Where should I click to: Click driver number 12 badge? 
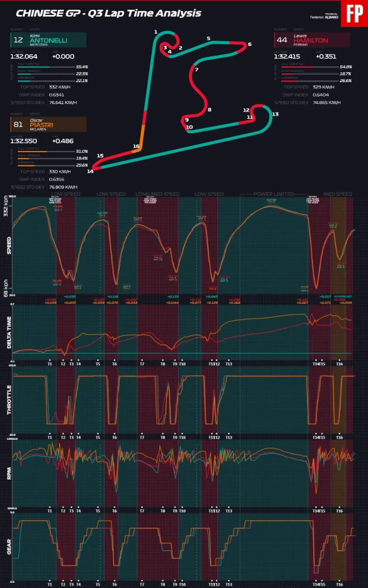point(18,40)
